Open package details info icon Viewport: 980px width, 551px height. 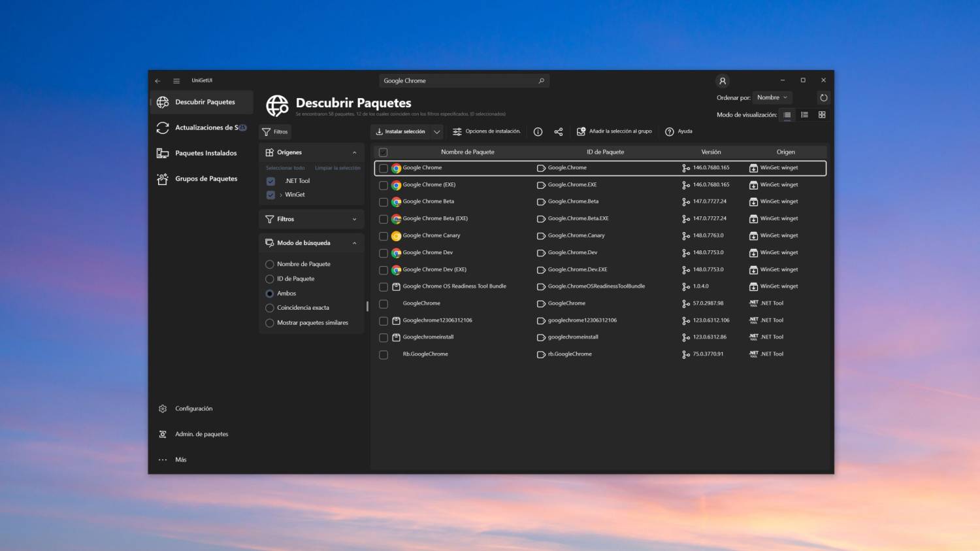(x=538, y=132)
